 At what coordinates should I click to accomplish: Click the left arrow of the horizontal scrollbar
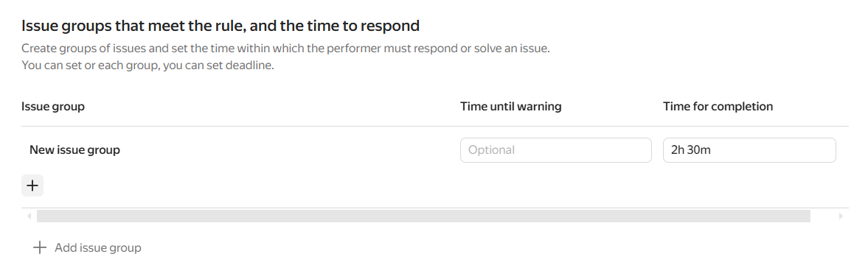coord(29,216)
